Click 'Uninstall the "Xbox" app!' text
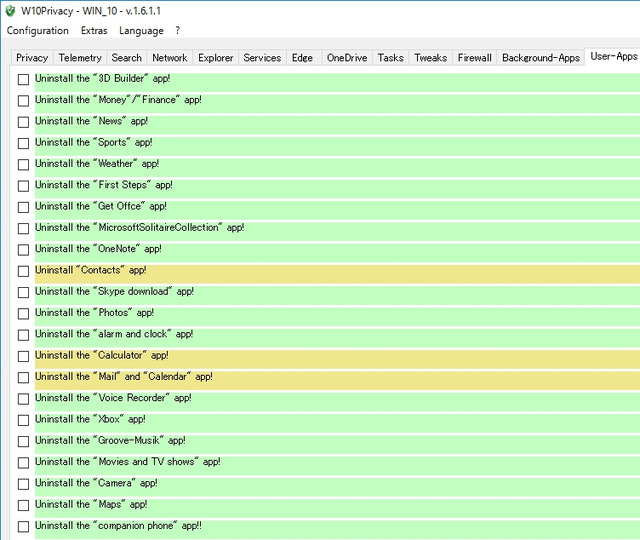This screenshot has width=640, height=540. [90, 419]
